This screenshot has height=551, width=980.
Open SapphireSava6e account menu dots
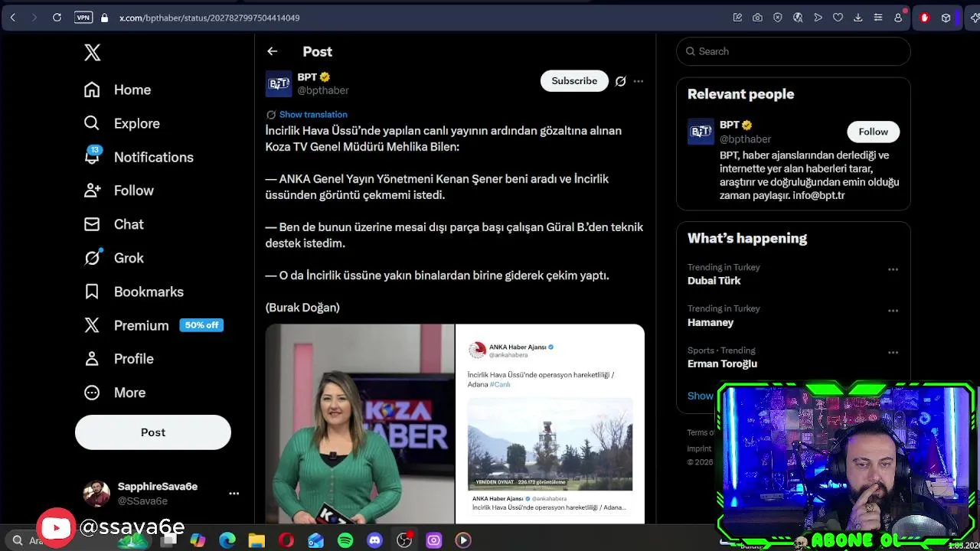[x=234, y=494]
